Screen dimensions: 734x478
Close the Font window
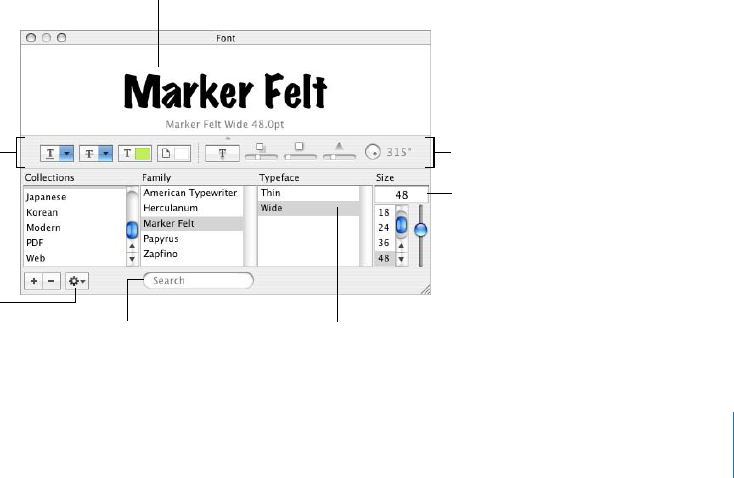click(x=31, y=37)
